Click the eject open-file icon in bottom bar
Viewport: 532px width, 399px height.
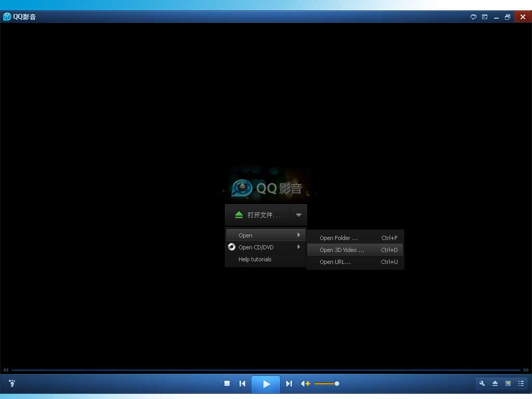pyautogui.click(x=495, y=383)
